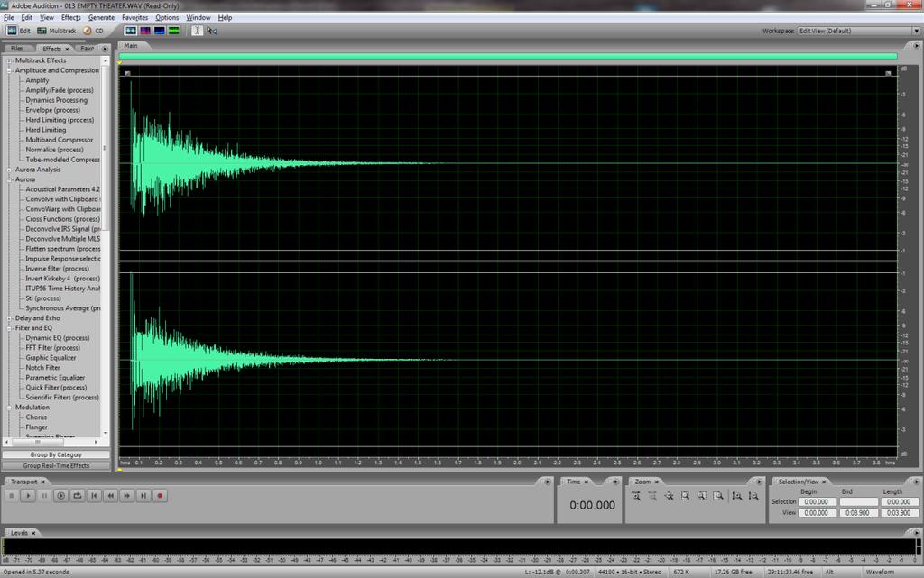
Task: Select the Amplify effect
Action: tap(37, 80)
